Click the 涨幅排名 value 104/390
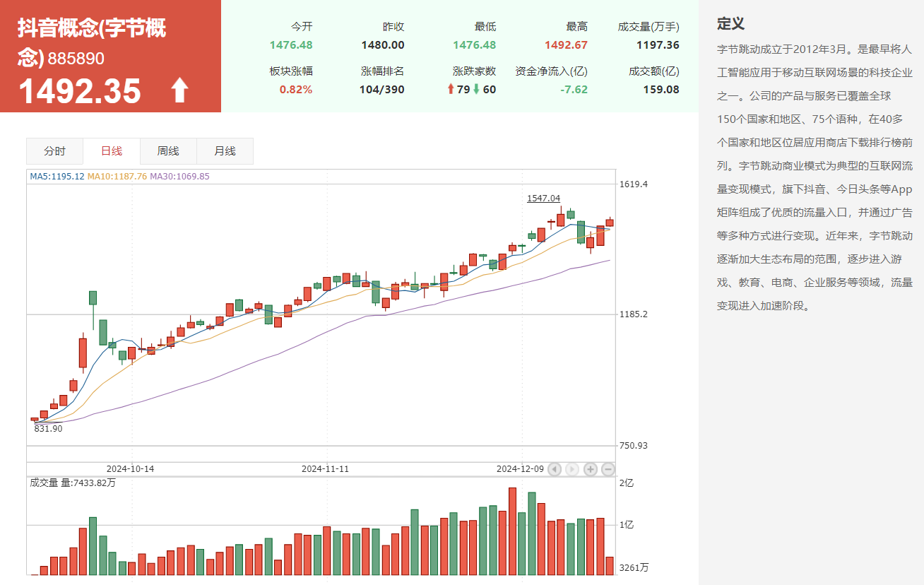The height and width of the screenshot is (585, 924). coord(382,90)
